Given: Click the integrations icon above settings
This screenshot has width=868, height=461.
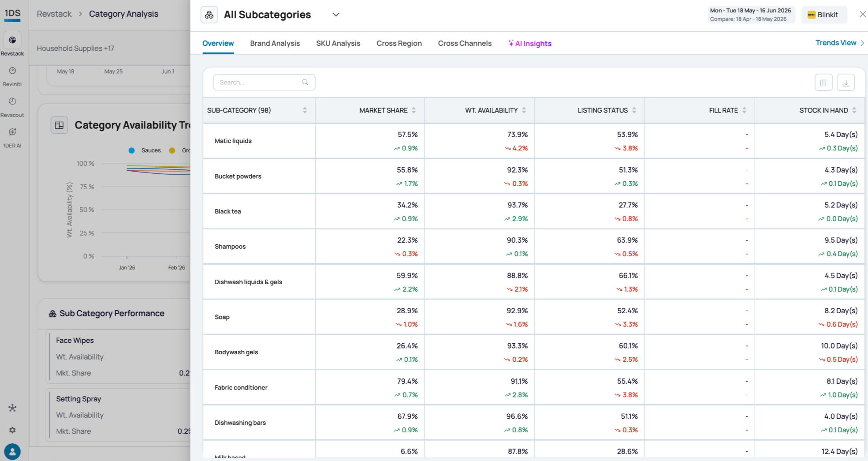Looking at the screenshot, I should [12, 408].
